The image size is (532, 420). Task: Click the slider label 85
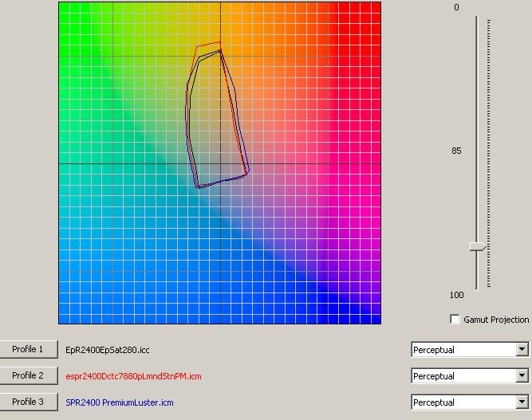pos(456,151)
